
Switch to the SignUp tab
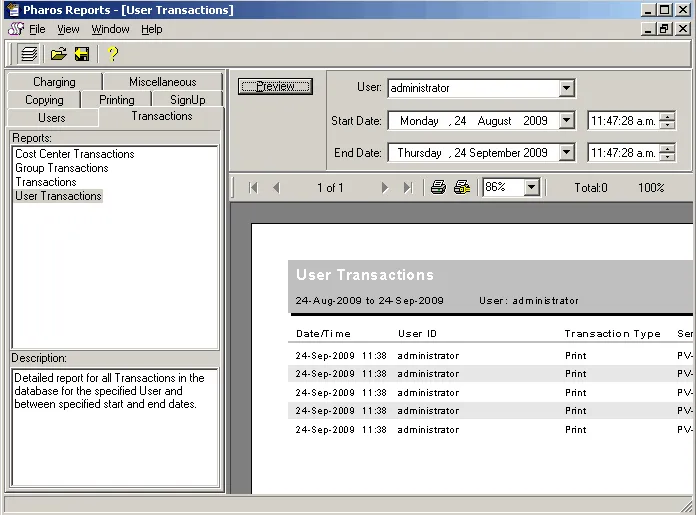point(187,100)
